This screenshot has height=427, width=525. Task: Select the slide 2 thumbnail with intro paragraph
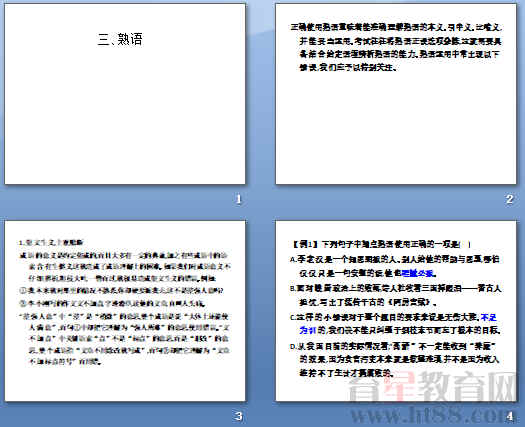(396, 94)
